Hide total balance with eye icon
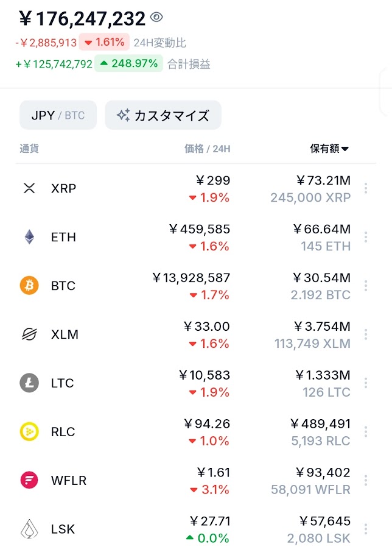The width and height of the screenshot is (392, 555). (x=156, y=18)
